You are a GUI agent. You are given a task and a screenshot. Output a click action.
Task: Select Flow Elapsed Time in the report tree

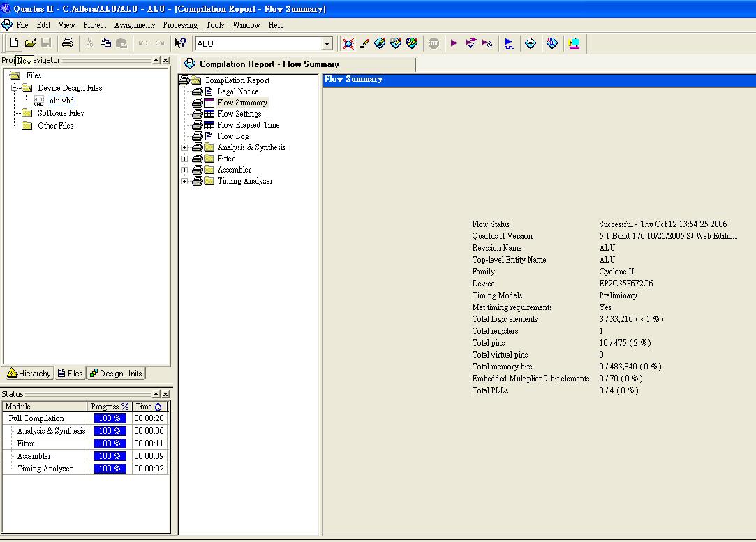tap(248, 125)
